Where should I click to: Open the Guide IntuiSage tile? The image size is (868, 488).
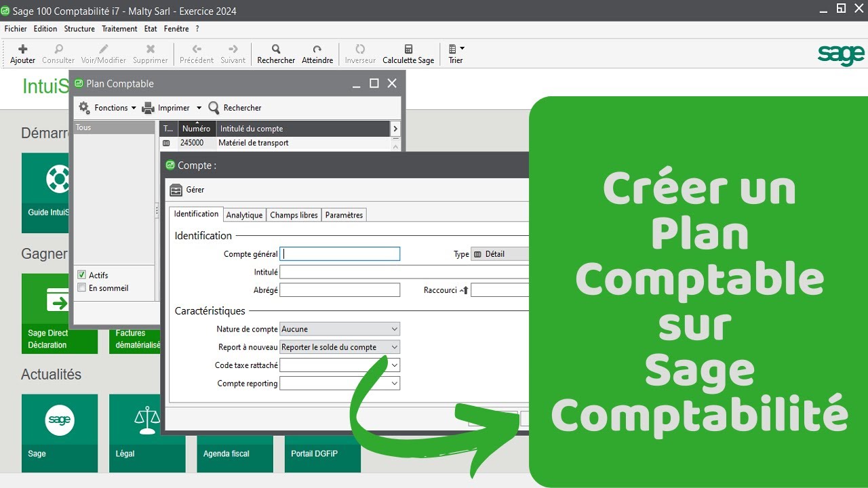[45, 193]
